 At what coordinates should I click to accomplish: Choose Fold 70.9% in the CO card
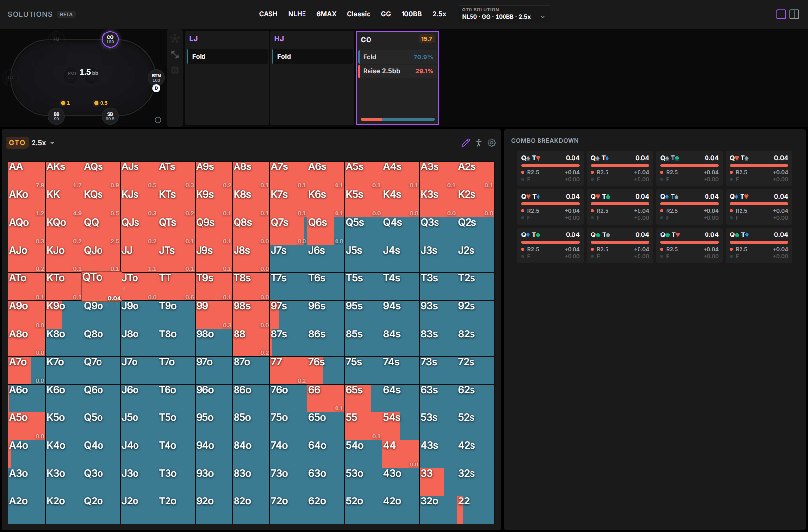tap(398, 57)
